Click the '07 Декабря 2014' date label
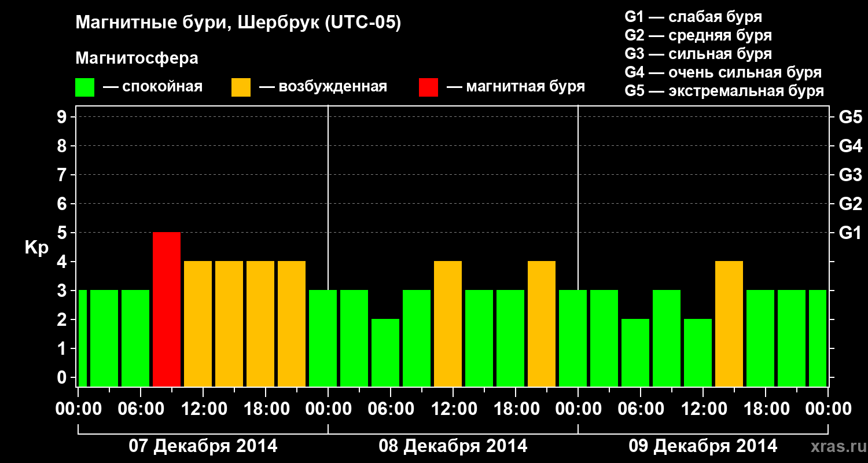Viewport: 868px width, 463px height. (203, 446)
